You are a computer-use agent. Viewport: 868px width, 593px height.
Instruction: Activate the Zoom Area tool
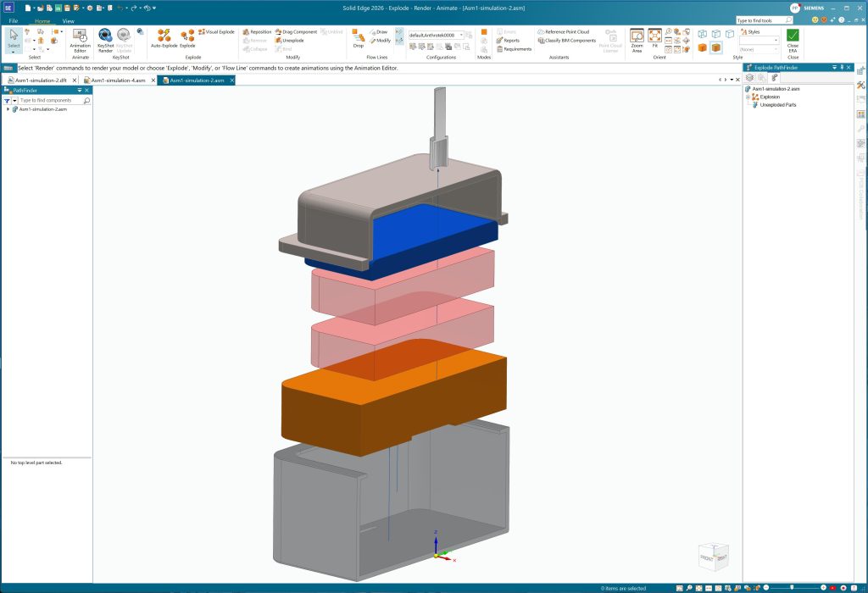(637, 41)
